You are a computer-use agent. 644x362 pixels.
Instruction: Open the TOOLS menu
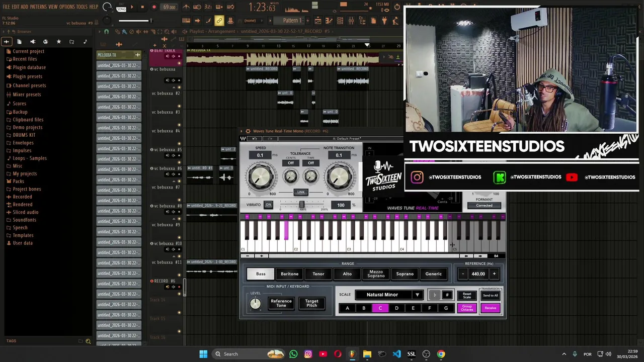[82, 7]
